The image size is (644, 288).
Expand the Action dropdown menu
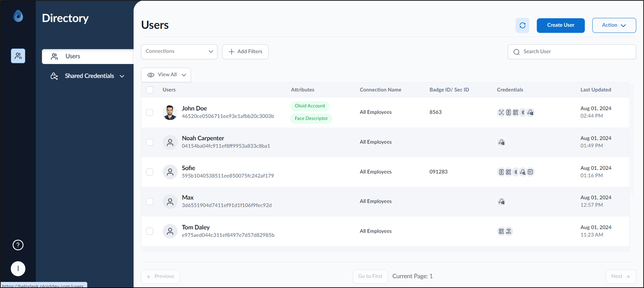pyautogui.click(x=614, y=25)
